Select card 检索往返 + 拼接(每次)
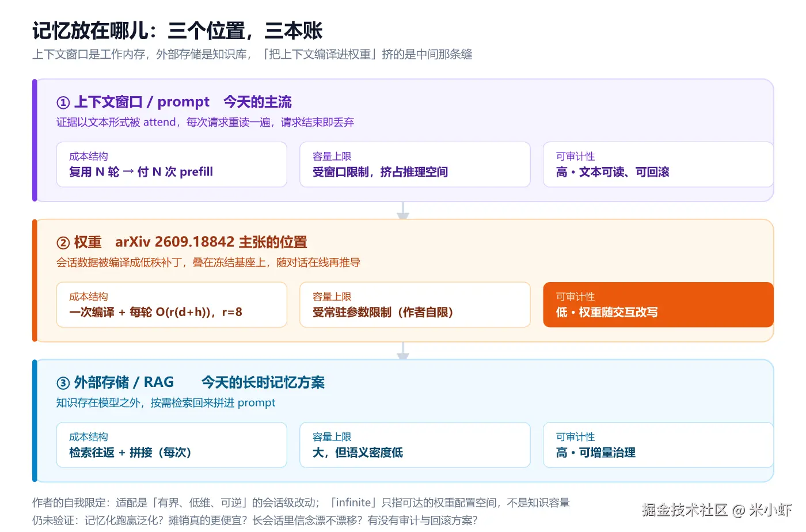The width and height of the screenshot is (806, 532). [x=172, y=445]
